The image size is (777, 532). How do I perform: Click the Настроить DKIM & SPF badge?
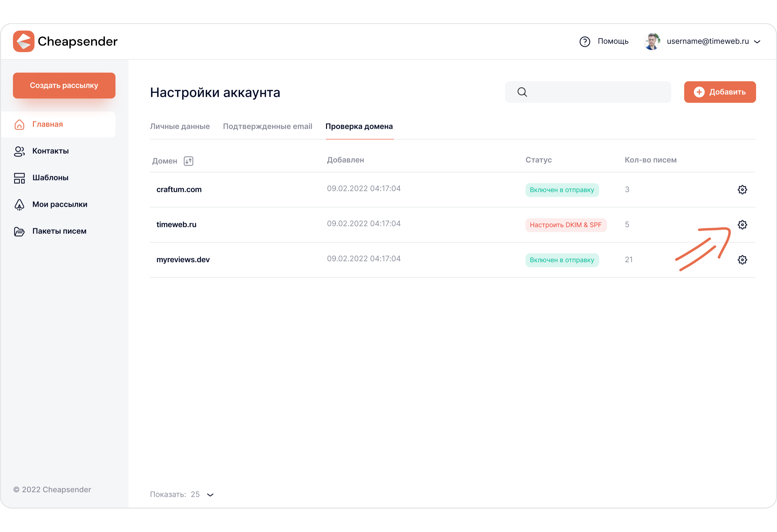point(566,225)
